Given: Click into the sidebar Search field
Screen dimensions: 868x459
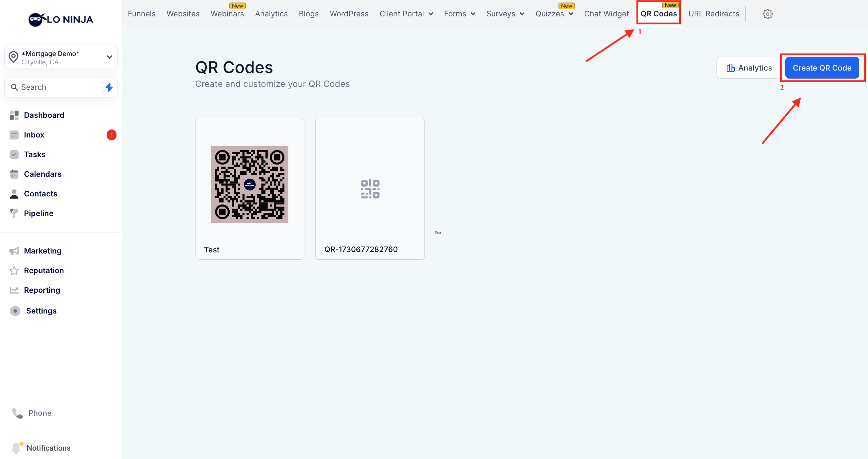Looking at the screenshot, I should pos(55,87).
